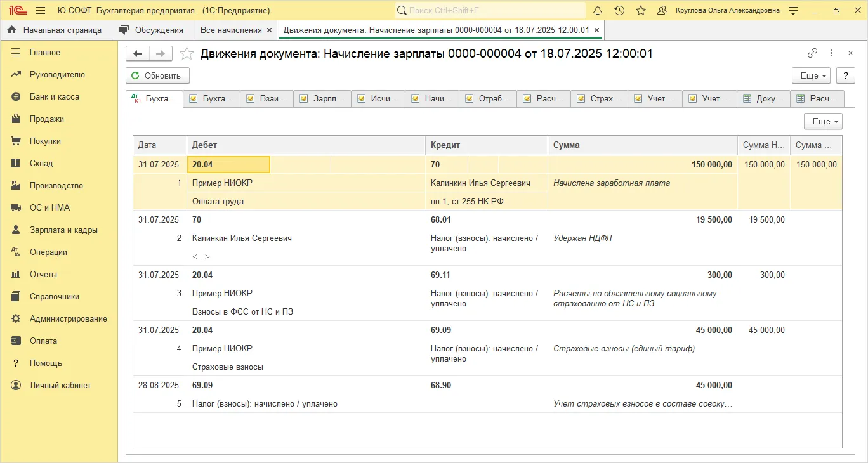Open Администрирование section

coord(59,318)
